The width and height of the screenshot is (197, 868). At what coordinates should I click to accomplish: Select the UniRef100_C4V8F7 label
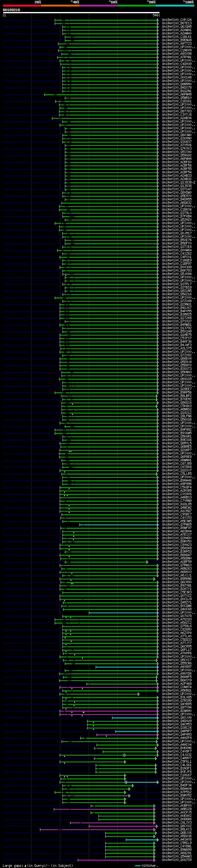pyautogui.click(x=177, y=751)
